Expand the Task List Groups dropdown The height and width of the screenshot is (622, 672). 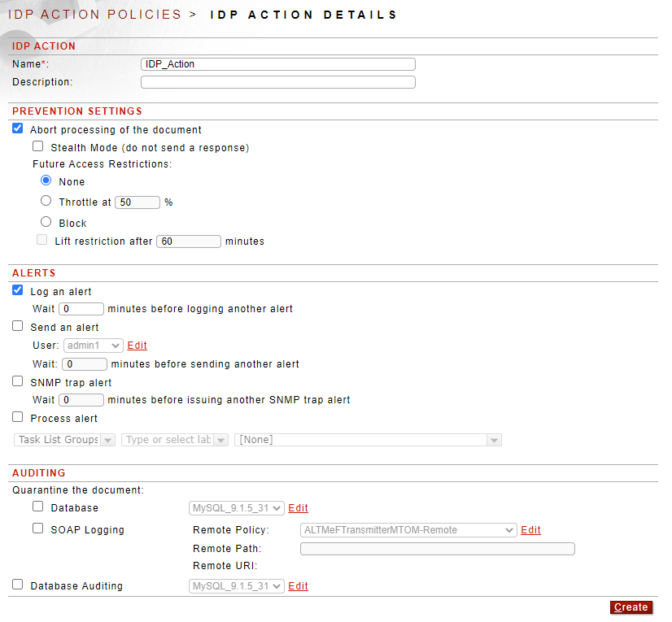65,440
